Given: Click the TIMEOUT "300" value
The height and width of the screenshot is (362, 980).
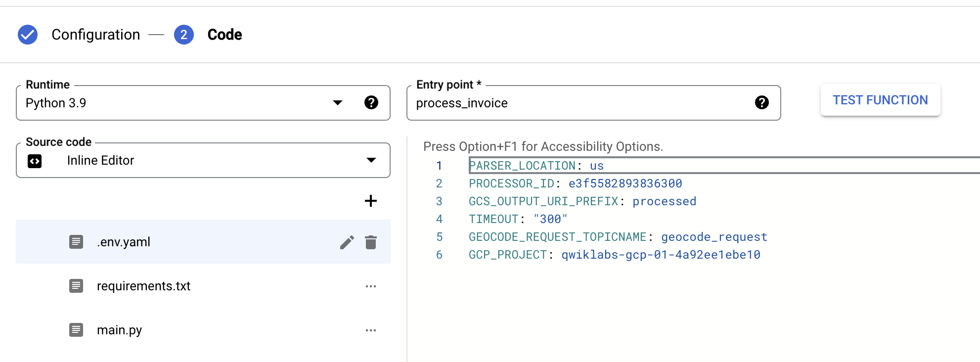Looking at the screenshot, I should click(550, 219).
